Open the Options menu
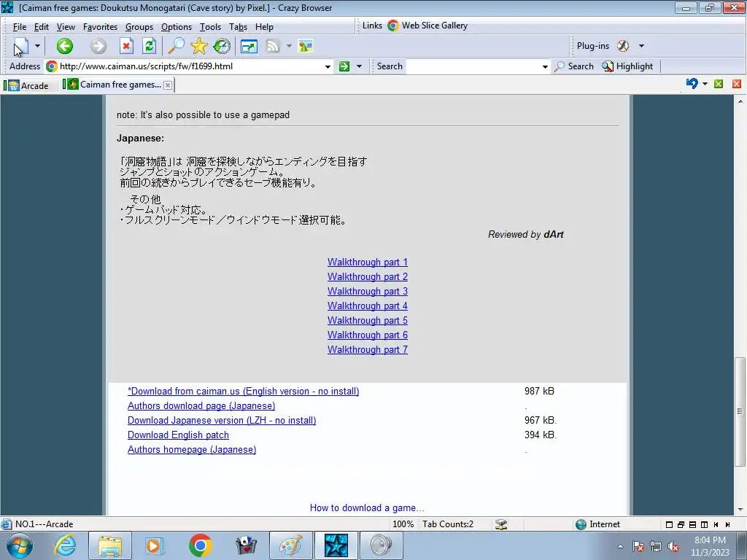The height and width of the screenshot is (560, 747). tap(177, 27)
